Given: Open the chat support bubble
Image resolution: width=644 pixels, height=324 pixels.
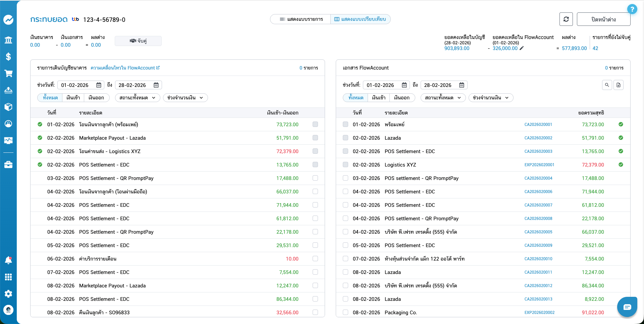Looking at the screenshot, I should point(627,307).
